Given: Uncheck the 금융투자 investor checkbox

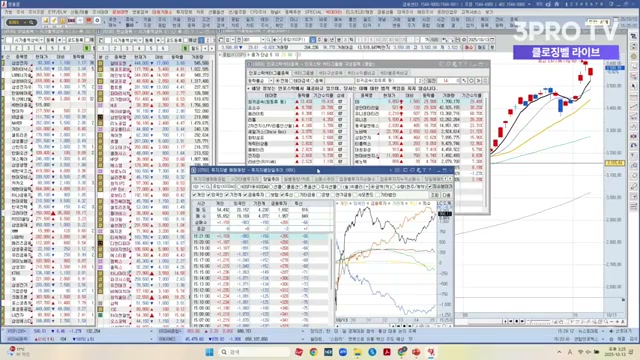Looking at the screenshot, I should click(x=245, y=195).
